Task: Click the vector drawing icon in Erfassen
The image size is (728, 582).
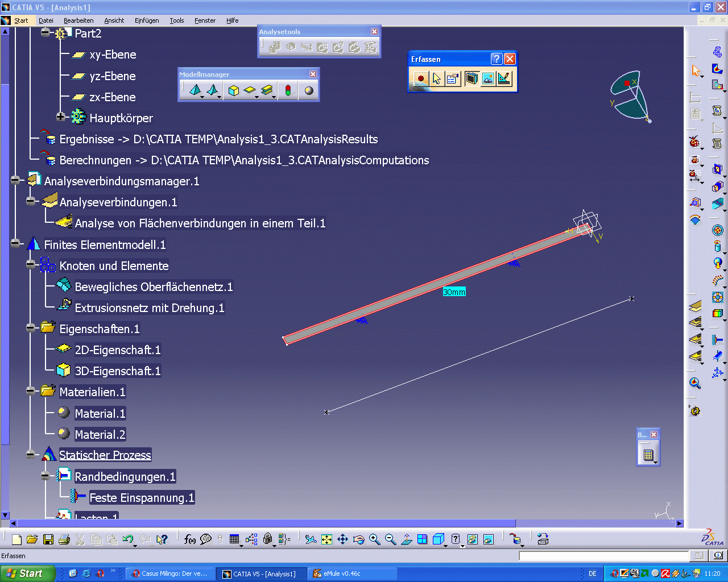Action: click(x=504, y=78)
